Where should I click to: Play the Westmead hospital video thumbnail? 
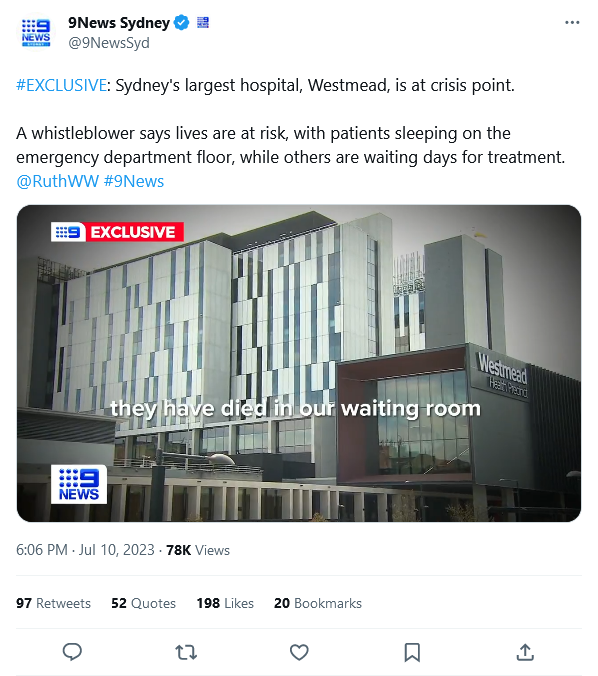(x=299, y=363)
